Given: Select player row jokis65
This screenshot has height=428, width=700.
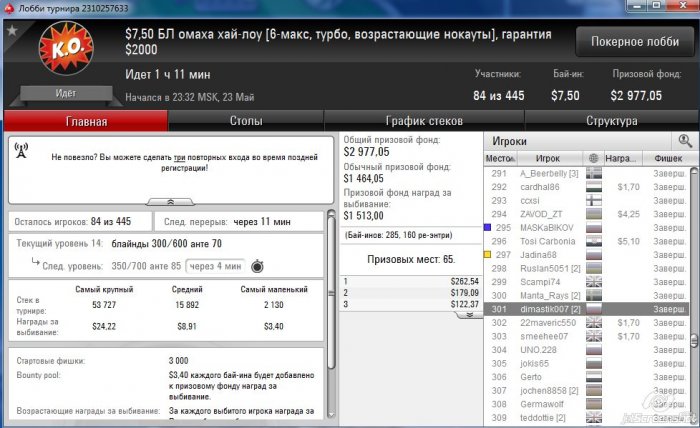Looking at the screenshot, I should [587, 363].
